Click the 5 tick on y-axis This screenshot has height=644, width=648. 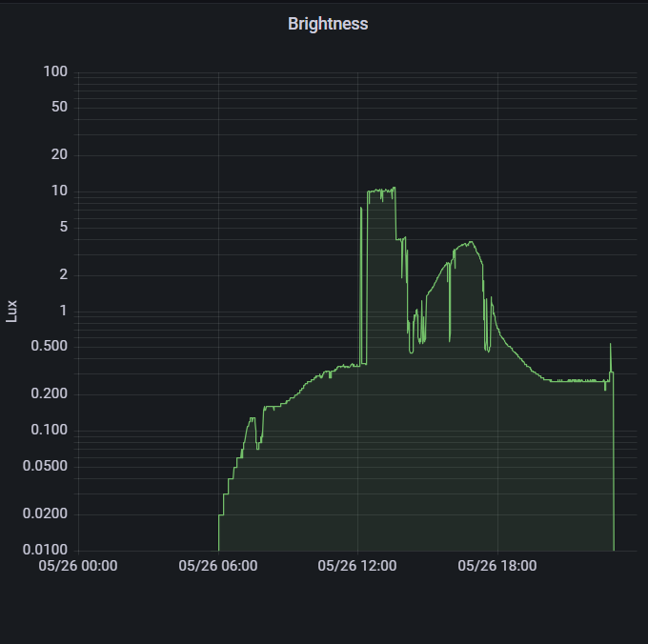coord(63,227)
